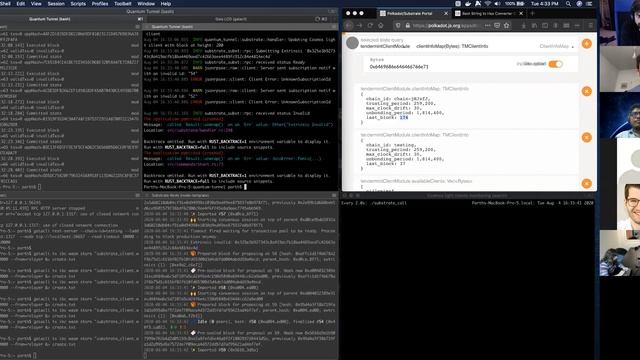Close the String to Hex Converter tab
Viewport: 640px width, 360px height.
tap(521, 13)
